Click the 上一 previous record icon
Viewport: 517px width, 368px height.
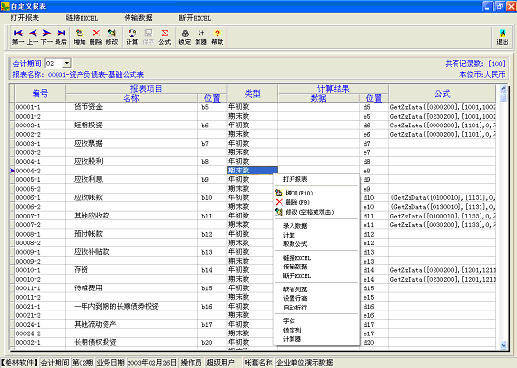coord(32,37)
